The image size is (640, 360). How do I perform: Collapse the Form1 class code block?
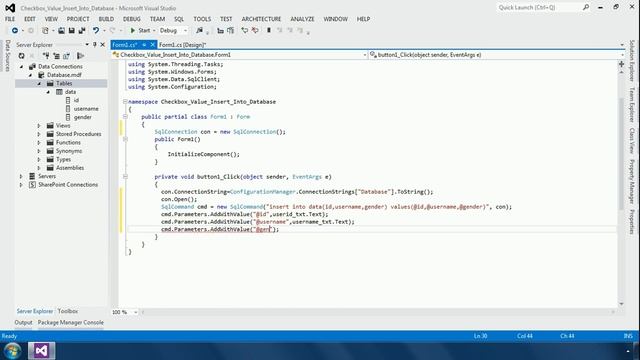tap(125, 117)
